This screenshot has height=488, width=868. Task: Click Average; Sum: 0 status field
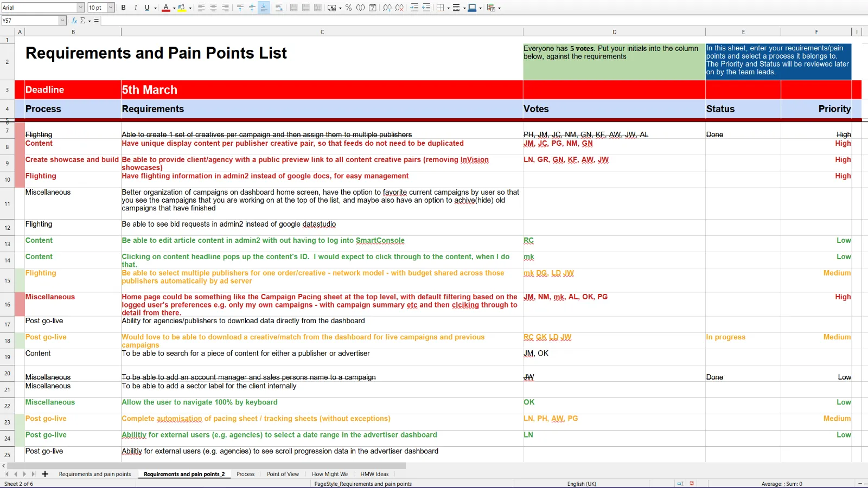point(782,484)
